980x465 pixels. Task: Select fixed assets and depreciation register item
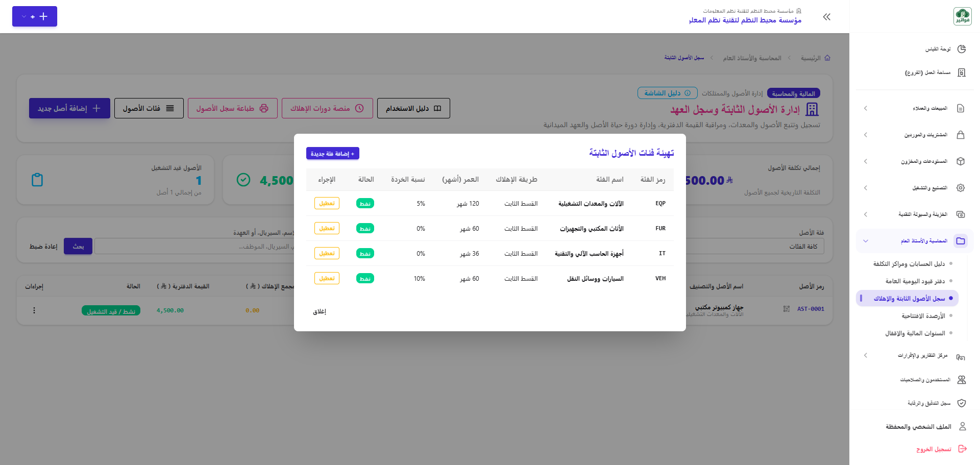(x=907, y=299)
